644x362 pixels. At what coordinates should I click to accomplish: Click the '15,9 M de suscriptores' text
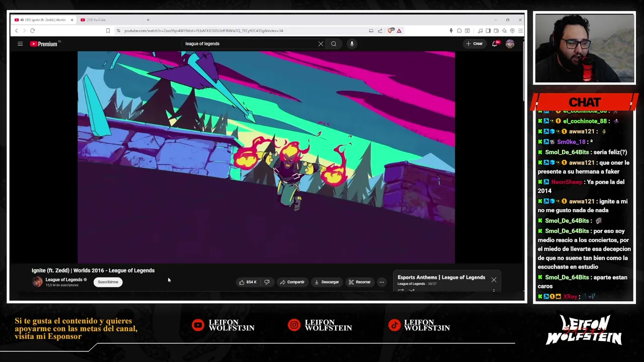tap(62, 285)
